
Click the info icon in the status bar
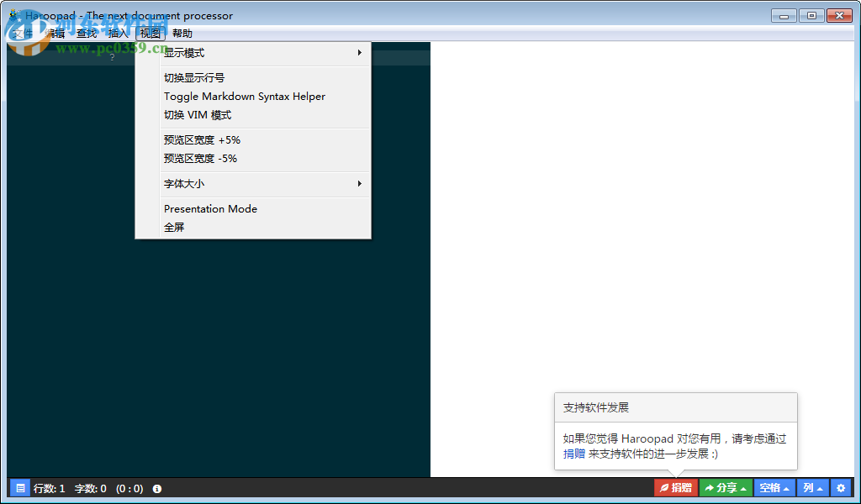pos(156,487)
